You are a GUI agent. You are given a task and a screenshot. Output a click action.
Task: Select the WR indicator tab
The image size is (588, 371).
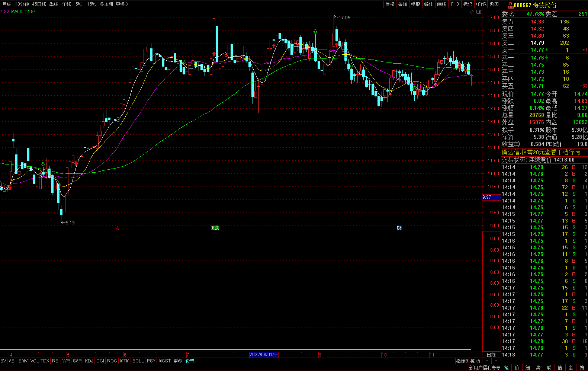pyautogui.click(x=66, y=361)
